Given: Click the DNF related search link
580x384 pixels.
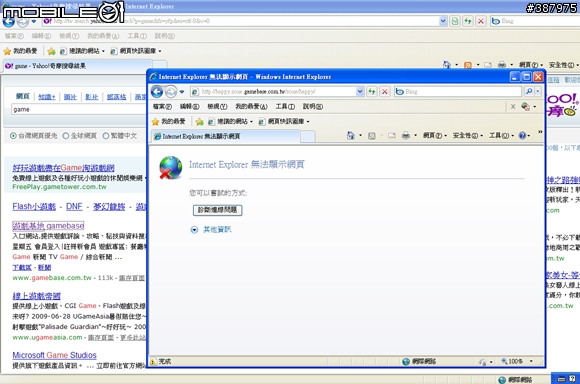Looking at the screenshot, I should click(x=74, y=206).
